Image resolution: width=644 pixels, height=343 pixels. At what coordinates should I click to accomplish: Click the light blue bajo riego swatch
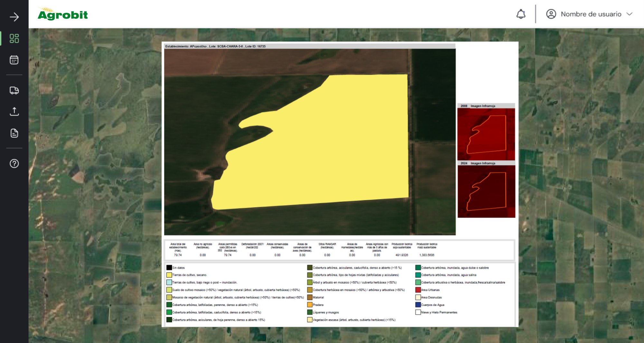(x=169, y=283)
